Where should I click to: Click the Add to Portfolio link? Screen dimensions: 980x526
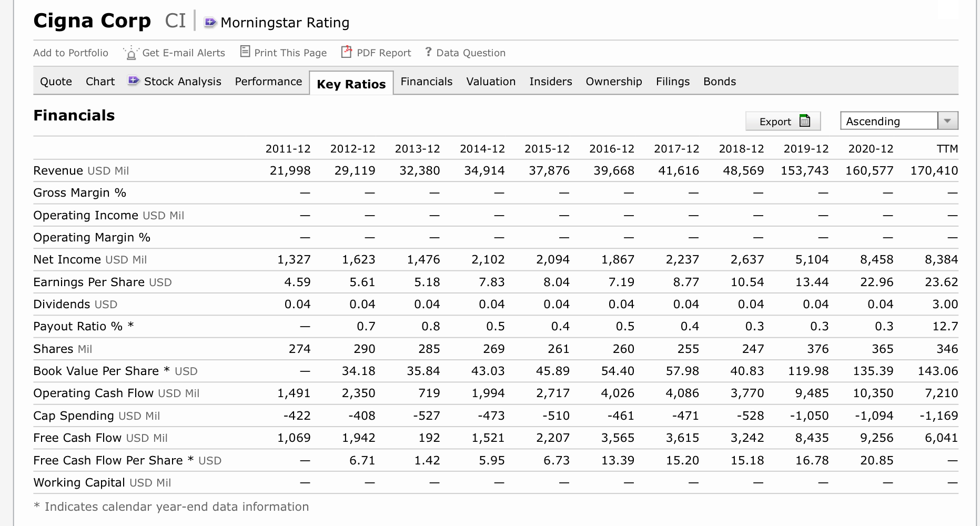[70, 53]
